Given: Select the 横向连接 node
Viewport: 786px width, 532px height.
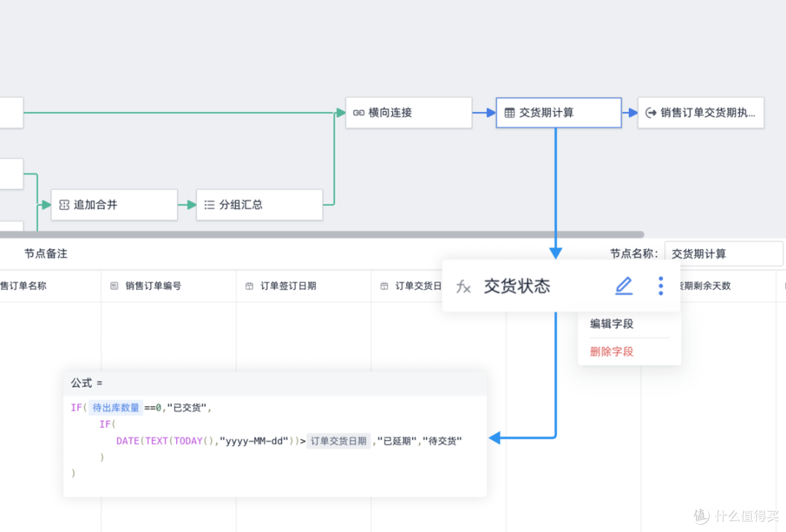Looking at the screenshot, I should click(408, 113).
